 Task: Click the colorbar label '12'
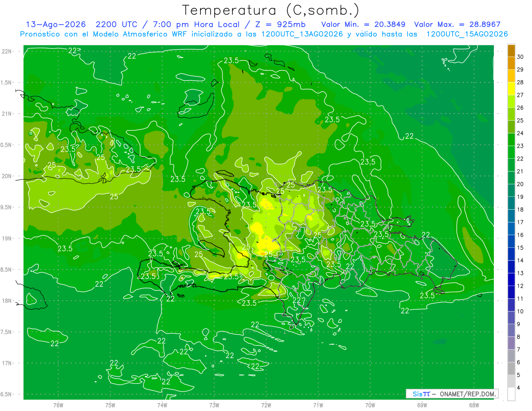pos(520,286)
